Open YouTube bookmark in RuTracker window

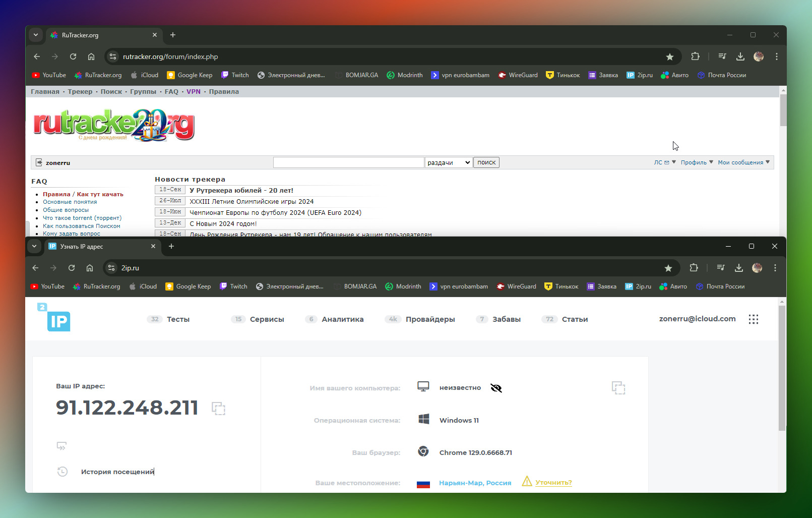click(49, 75)
